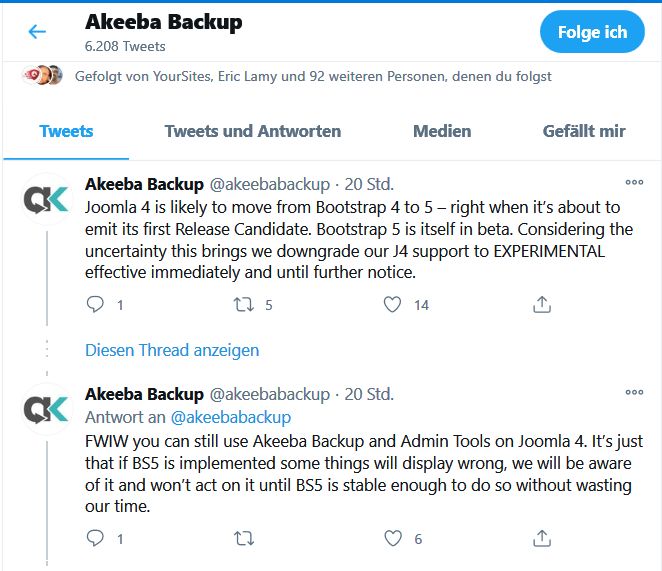Retweet the FWIW Akeeba tweet
The height and width of the screenshot is (571, 662).
pos(243,538)
